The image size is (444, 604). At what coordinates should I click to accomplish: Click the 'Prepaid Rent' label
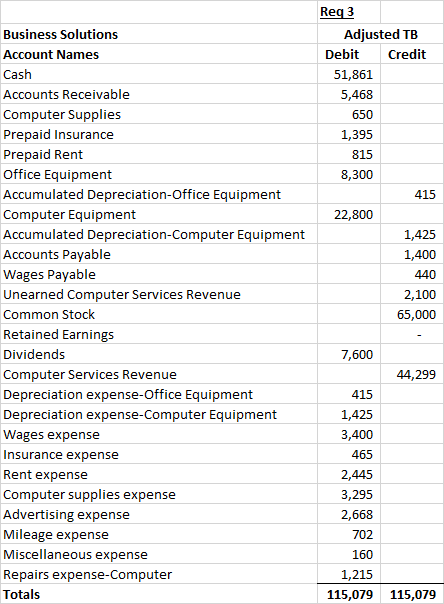coord(43,154)
